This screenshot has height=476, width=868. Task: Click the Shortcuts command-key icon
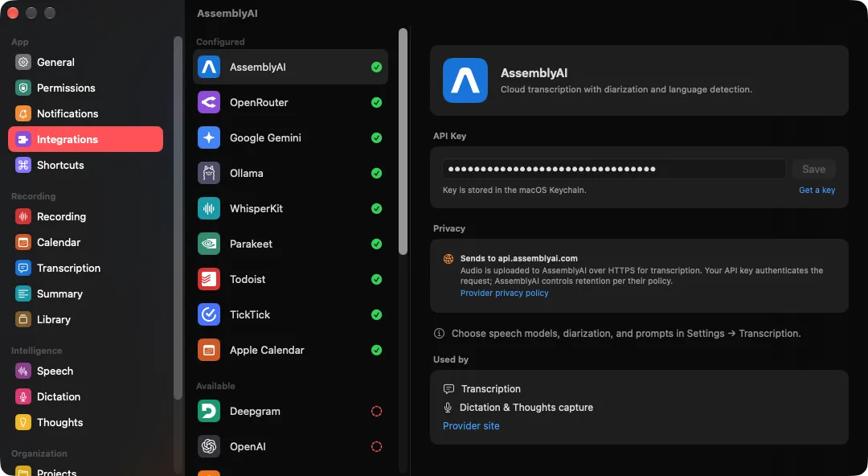coord(23,165)
